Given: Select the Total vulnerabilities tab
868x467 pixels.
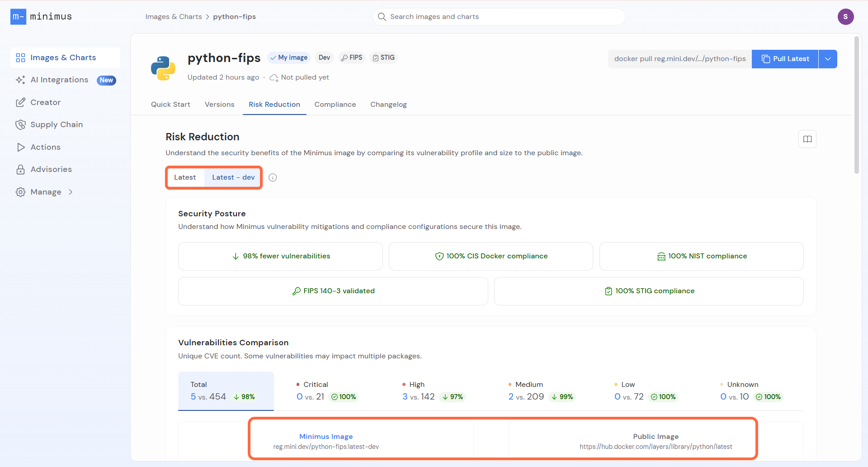Looking at the screenshot, I should (x=226, y=391).
